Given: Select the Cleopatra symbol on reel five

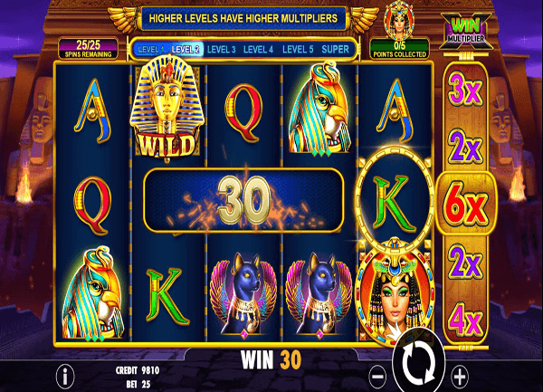Looking at the screenshot, I should click(x=394, y=293).
